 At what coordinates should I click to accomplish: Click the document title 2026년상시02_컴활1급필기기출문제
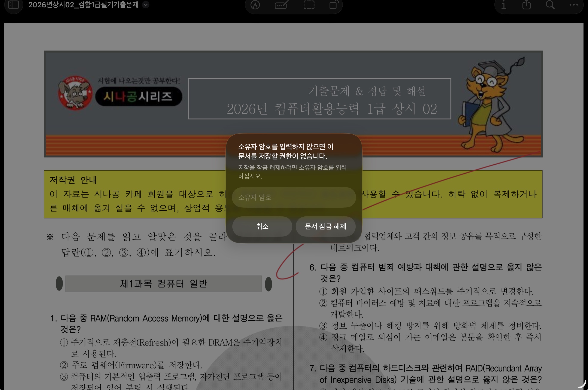tap(83, 5)
